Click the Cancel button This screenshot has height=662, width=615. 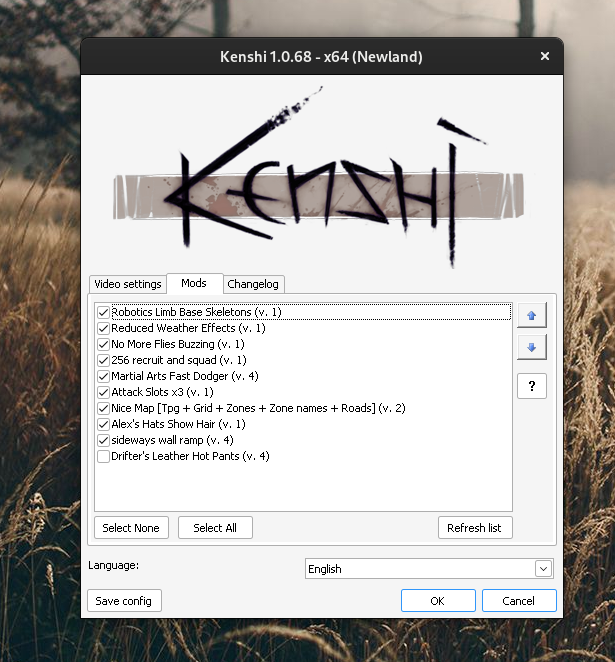[519, 600]
